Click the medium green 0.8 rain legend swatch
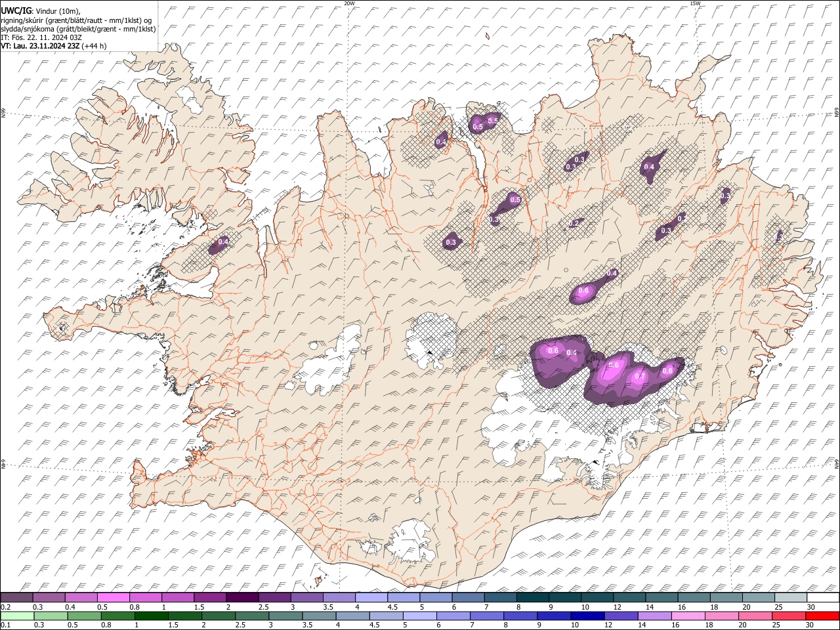840x630 pixels. coord(117,616)
